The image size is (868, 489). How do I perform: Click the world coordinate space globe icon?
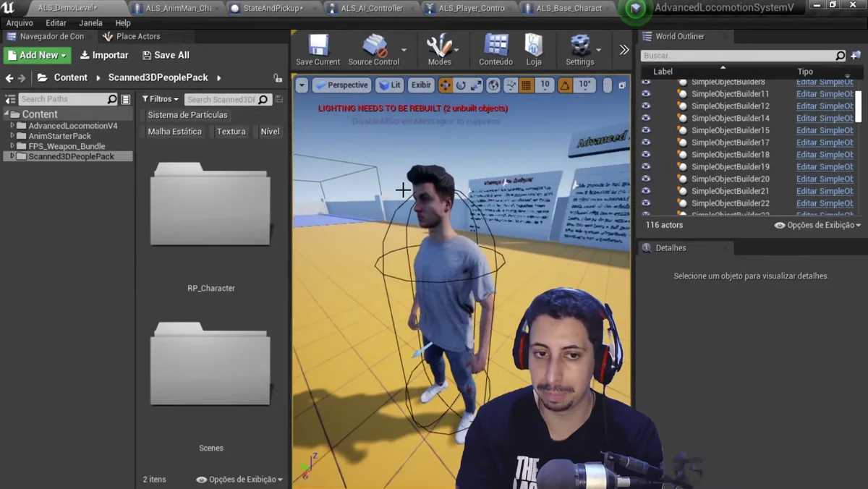pos(493,85)
